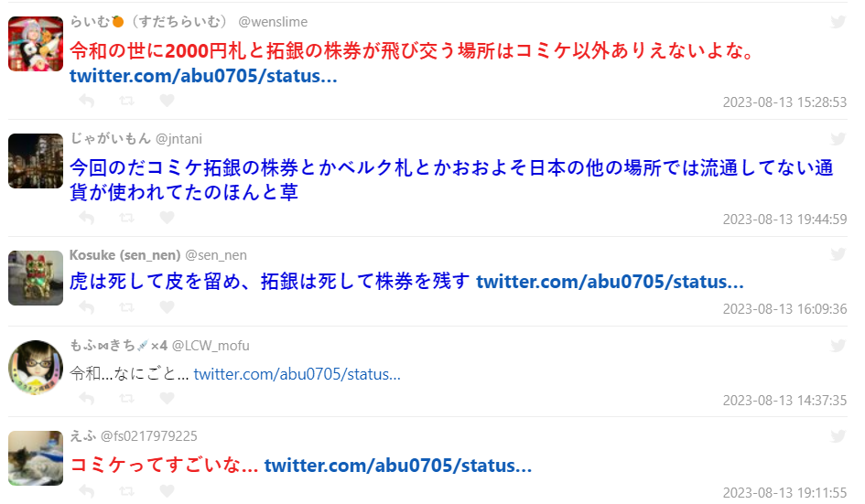The height and width of the screenshot is (504, 865).
Task: Open the abu0705 link in the コミケってすごいな tweet
Action: point(398,466)
